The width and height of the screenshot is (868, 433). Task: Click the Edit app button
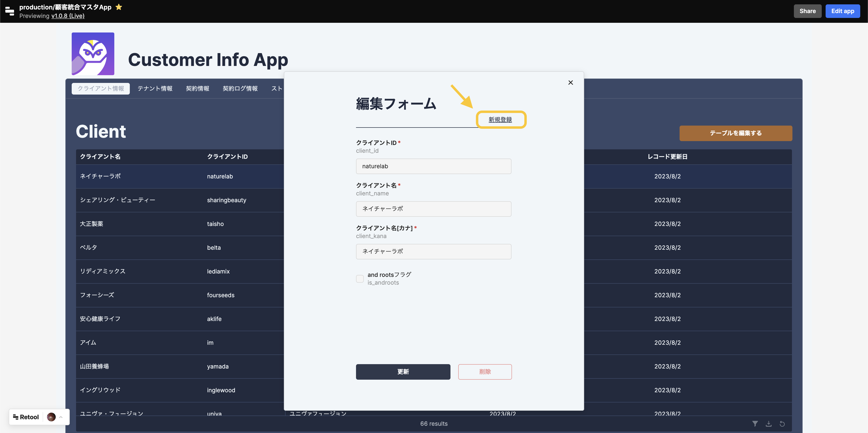tap(843, 11)
